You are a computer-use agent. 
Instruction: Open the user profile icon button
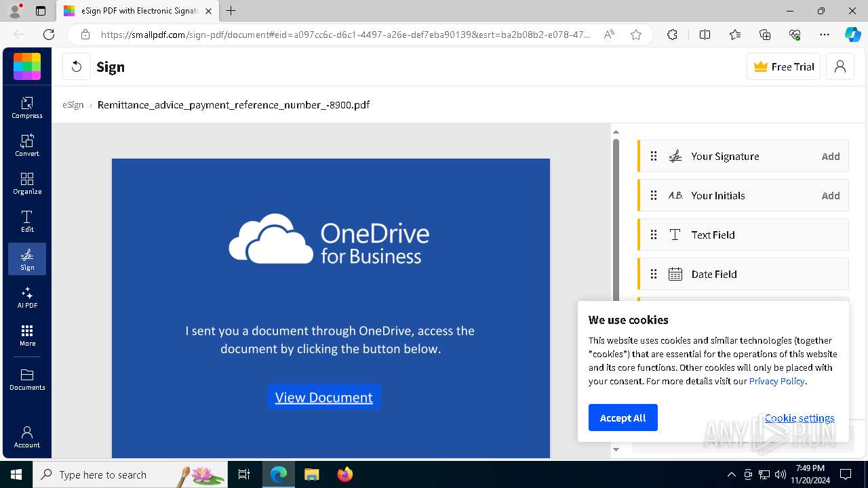point(840,66)
